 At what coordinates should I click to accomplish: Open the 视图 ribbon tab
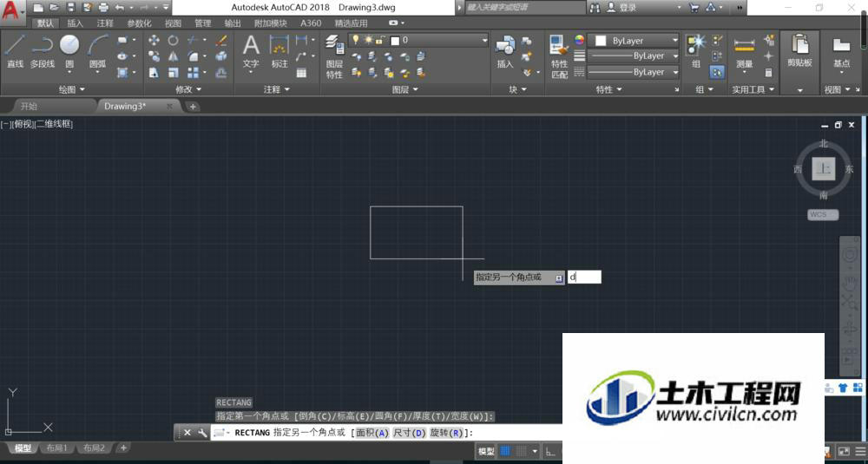(x=173, y=23)
